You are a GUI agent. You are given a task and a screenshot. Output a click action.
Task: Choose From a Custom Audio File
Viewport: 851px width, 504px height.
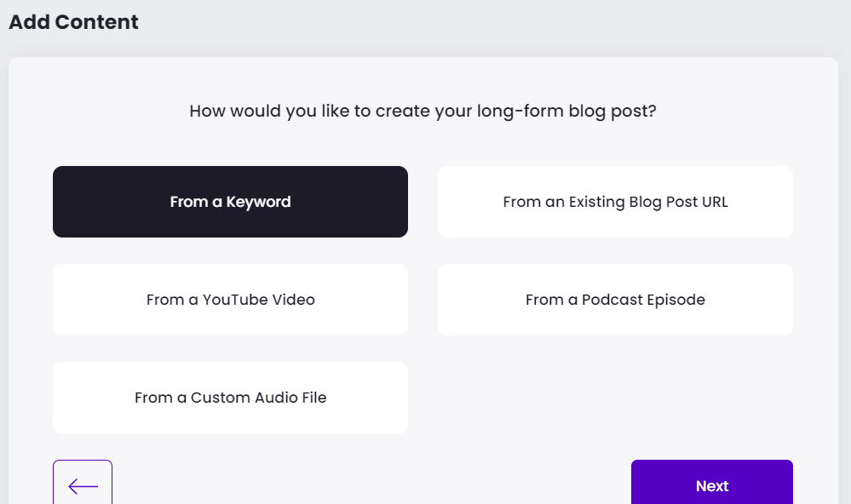pos(230,398)
